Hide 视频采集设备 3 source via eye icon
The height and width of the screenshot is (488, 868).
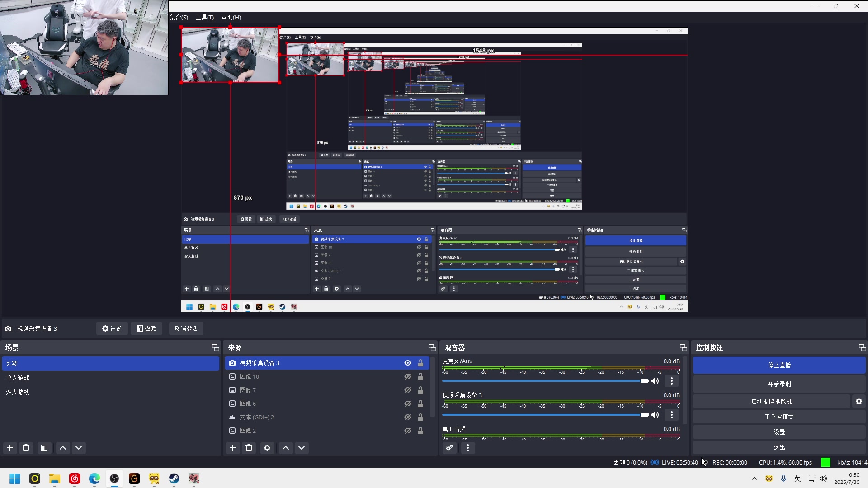(x=408, y=363)
